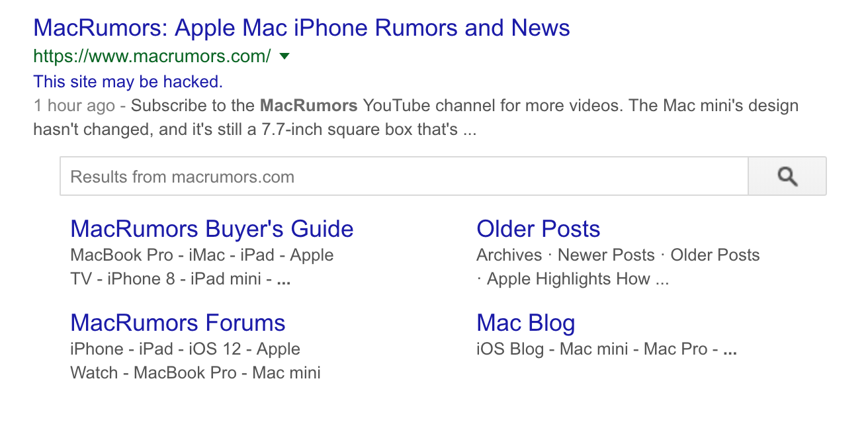Click the 'MacBook Pro - iMac - iPad - Apple' snippet

click(x=202, y=255)
